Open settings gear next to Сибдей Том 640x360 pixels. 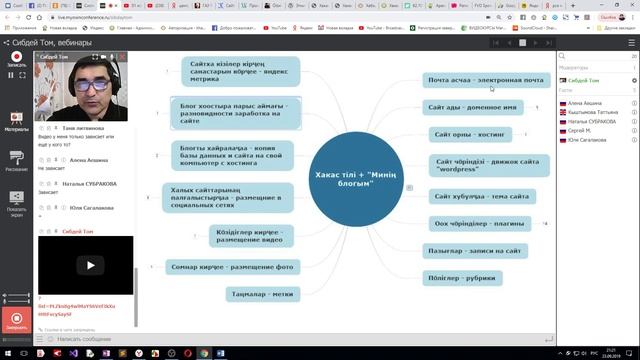coord(634,80)
